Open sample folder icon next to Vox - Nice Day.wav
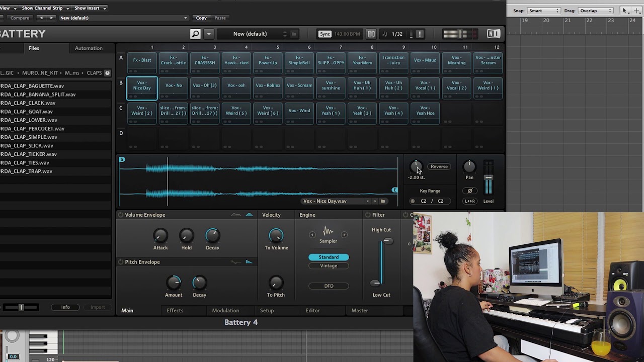644x362 pixels. pos(383,201)
